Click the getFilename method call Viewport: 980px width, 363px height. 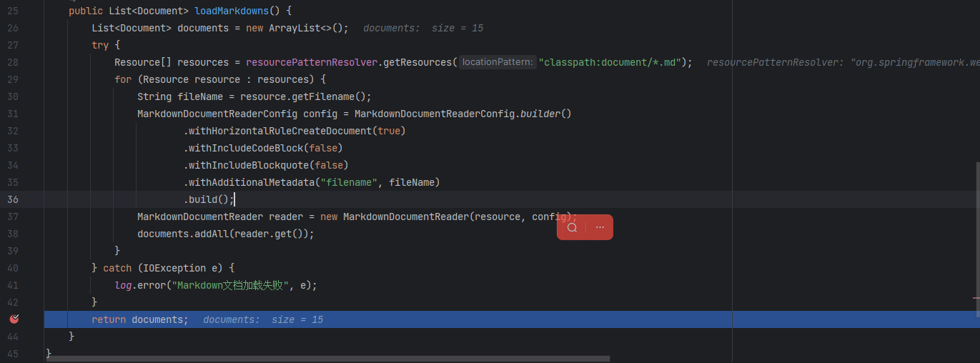pos(326,96)
